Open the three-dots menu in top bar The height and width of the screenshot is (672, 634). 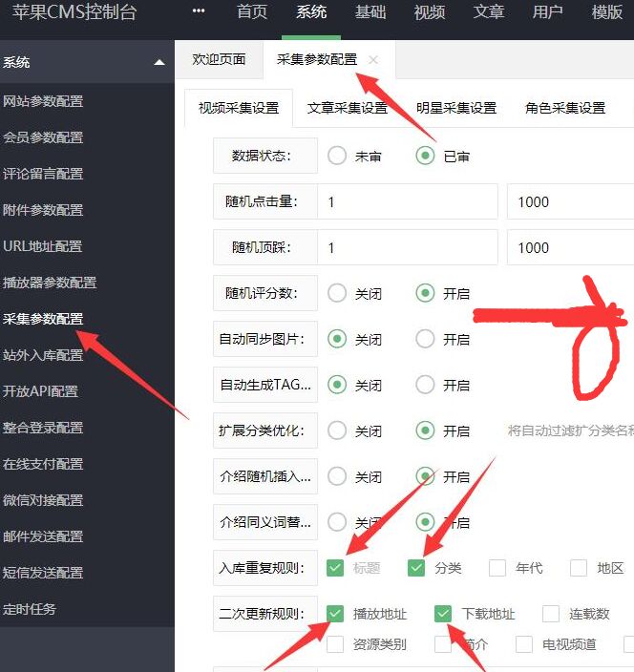[x=199, y=11]
